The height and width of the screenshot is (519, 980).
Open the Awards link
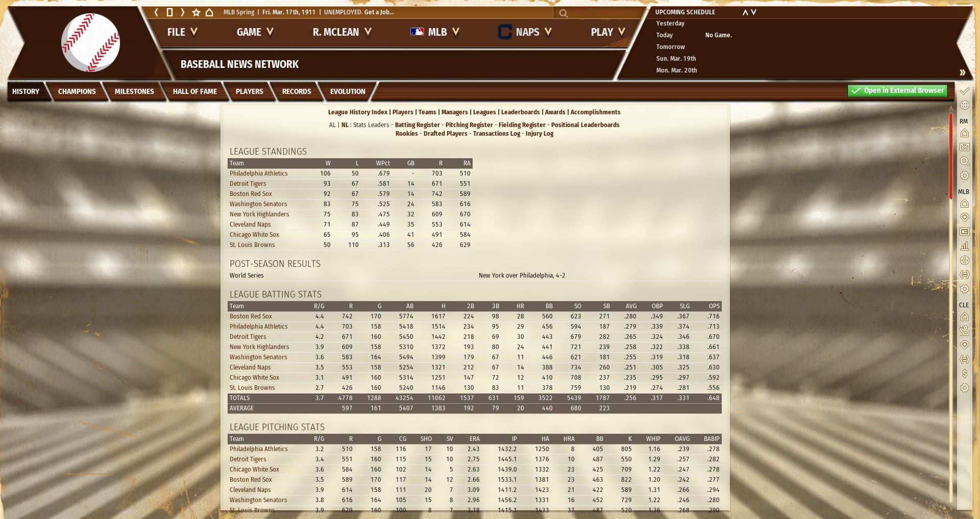coord(555,112)
